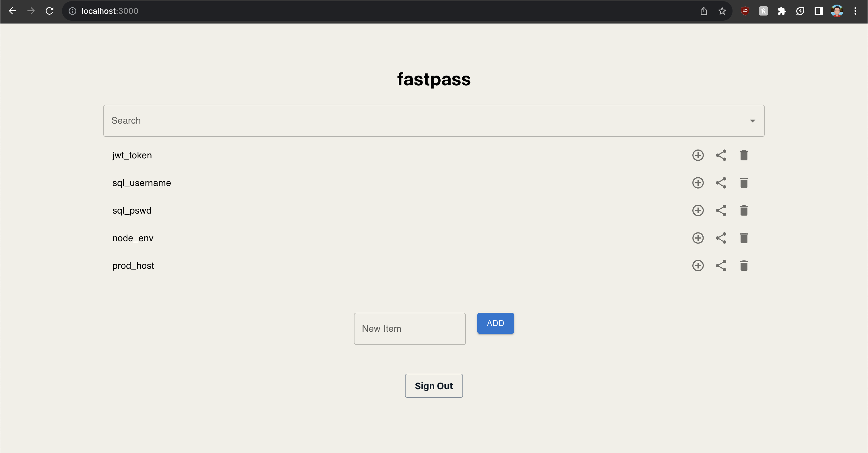Click the plus icon for jwt_token
This screenshot has width=868, height=453.
tap(698, 155)
